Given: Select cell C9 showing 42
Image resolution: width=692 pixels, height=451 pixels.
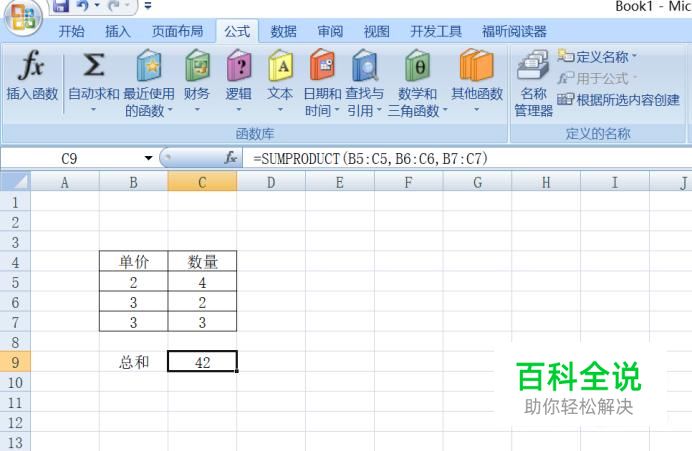Looking at the screenshot, I should click(x=202, y=362).
